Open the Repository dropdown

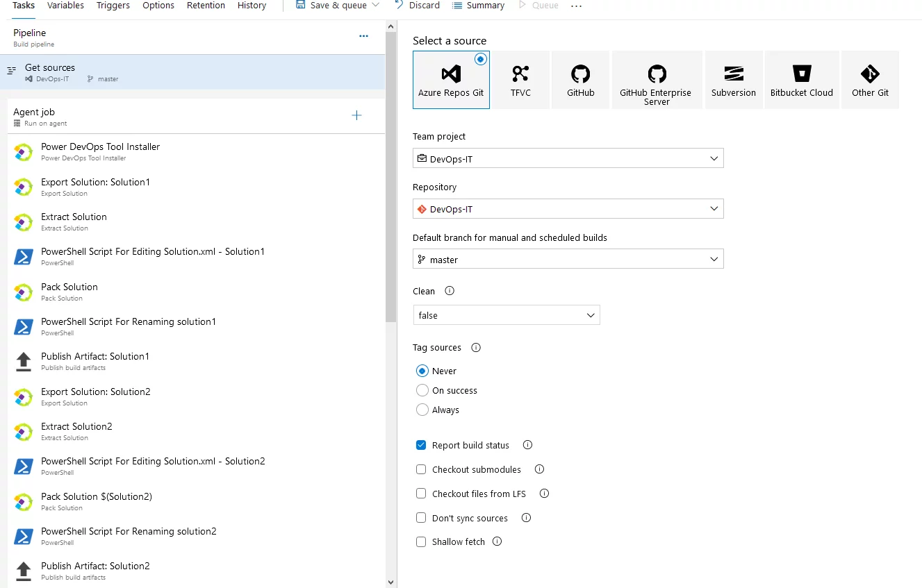[x=568, y=208]
